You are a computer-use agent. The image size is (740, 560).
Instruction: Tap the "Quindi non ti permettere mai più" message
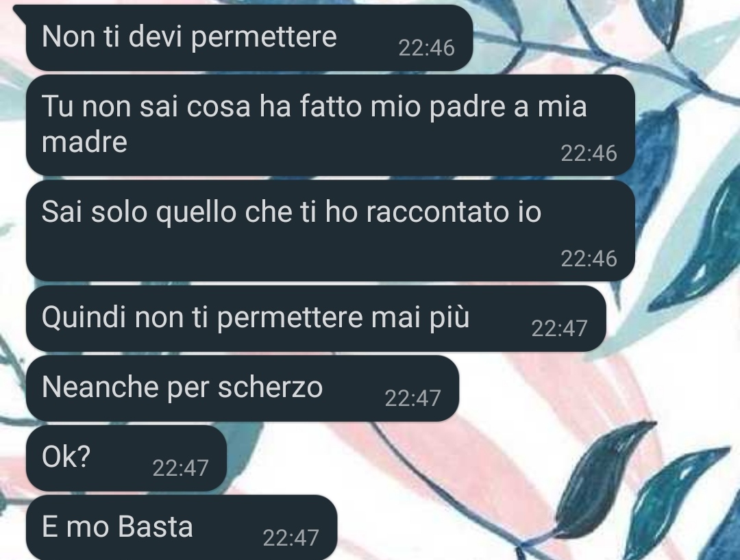tap(316, 318)
